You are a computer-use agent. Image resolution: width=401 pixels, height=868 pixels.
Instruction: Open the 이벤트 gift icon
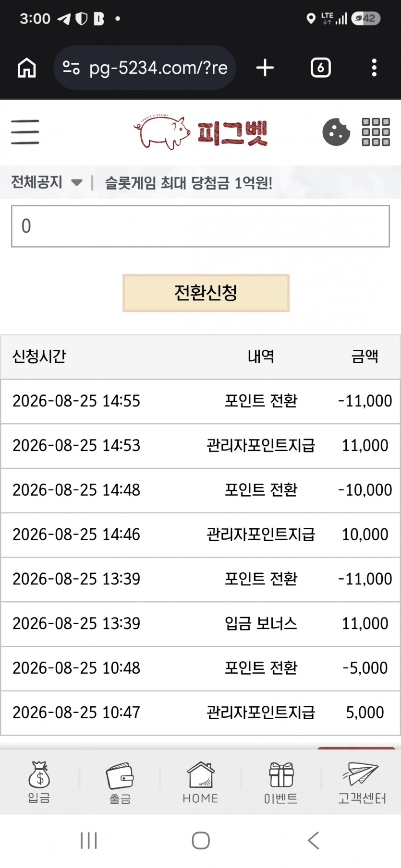point(281,782)
